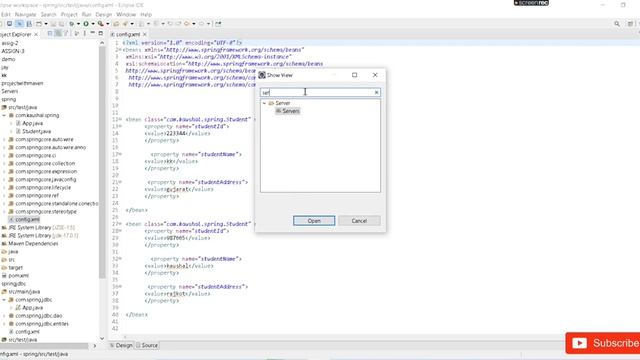Click the search magnifier icon at top right
Image resolution: width=640 pixels, height=360 pixels.
[617, 24]
